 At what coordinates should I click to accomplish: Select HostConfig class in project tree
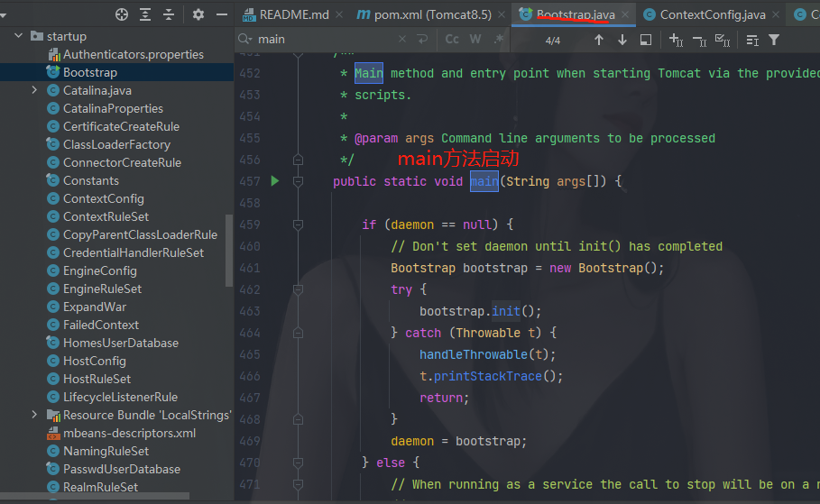94,361
